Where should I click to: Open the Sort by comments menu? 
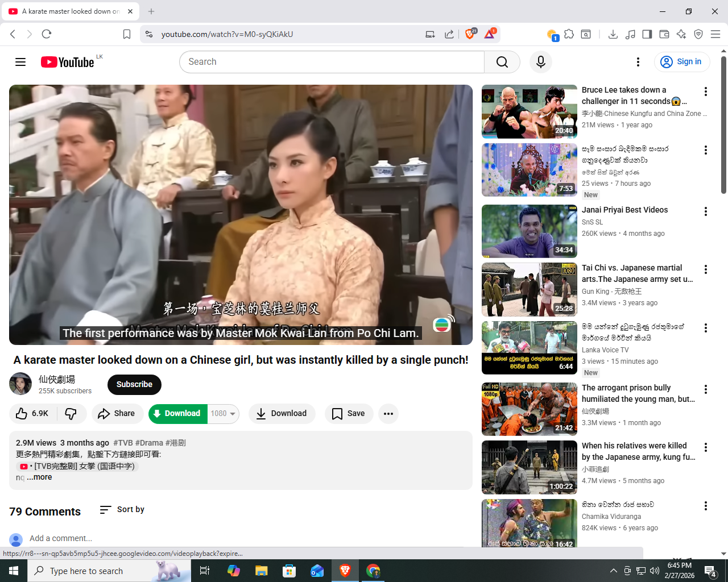(122, 510)
